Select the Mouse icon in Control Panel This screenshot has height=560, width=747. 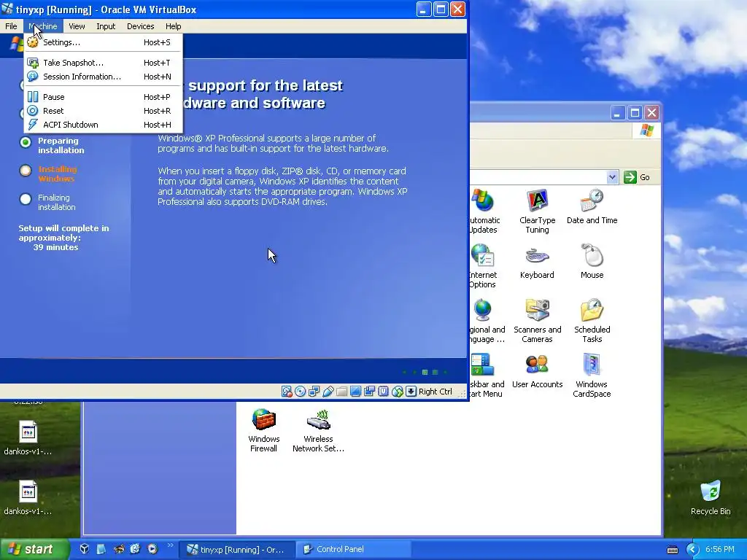(592, 262)
